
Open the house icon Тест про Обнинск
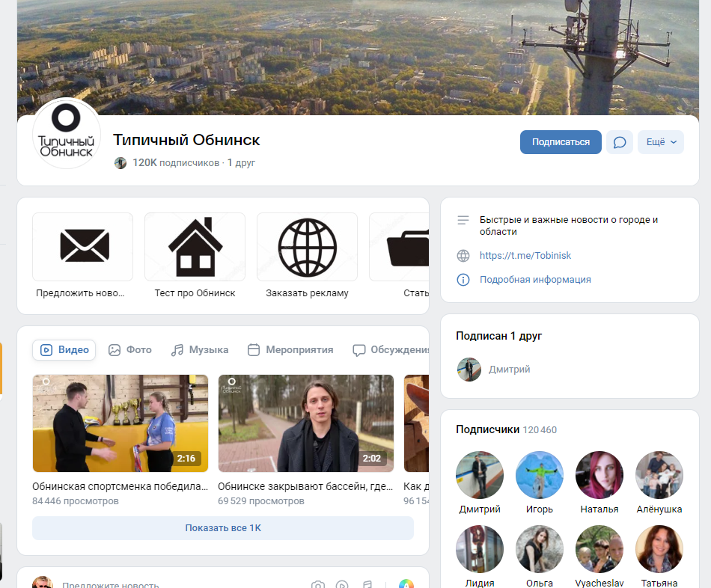[x=195, y=247]
